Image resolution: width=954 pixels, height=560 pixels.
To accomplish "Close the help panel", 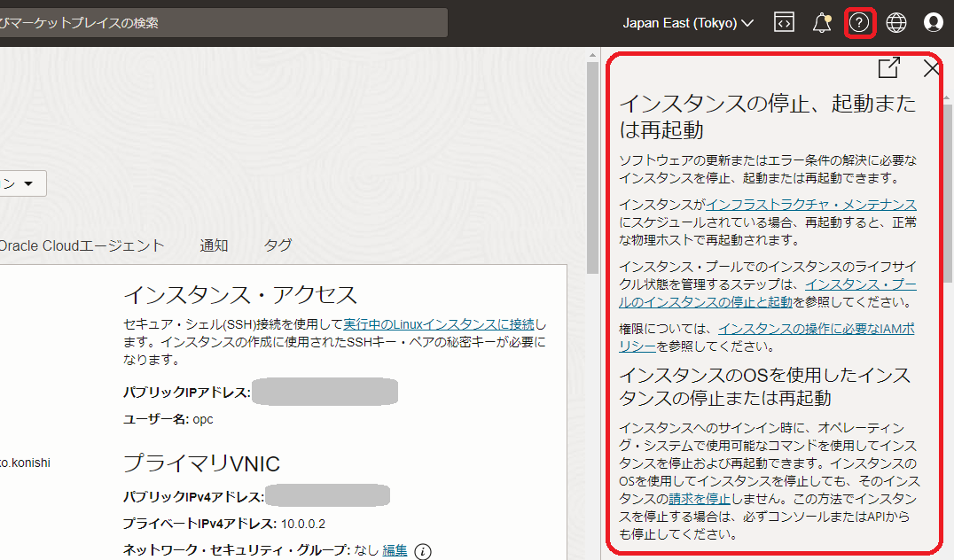I will [931, 67].
